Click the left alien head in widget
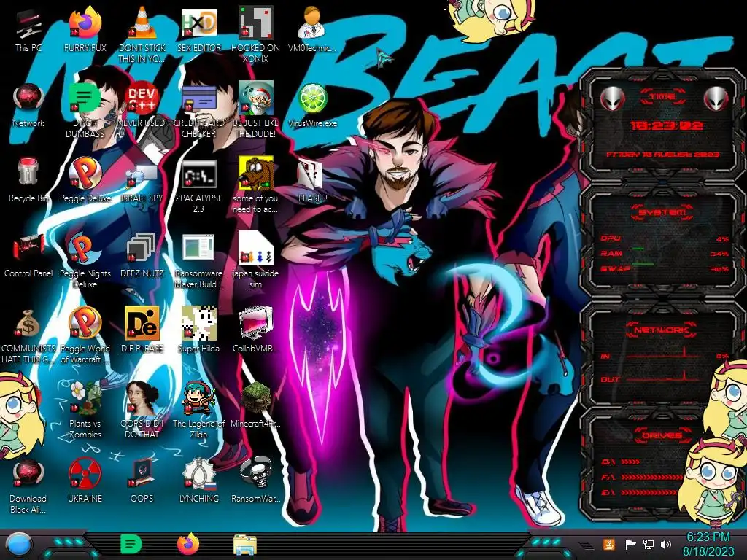 click(x=612, y=98)
